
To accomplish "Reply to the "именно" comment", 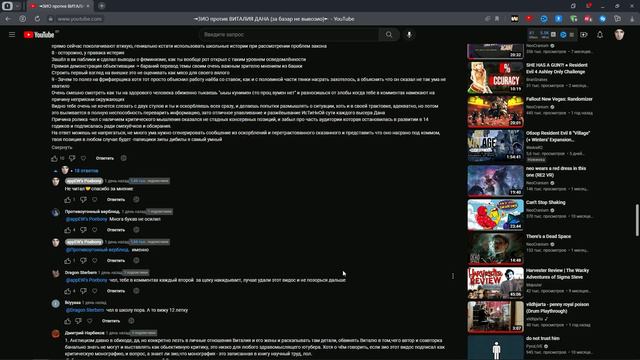I will tap(116, 260).
